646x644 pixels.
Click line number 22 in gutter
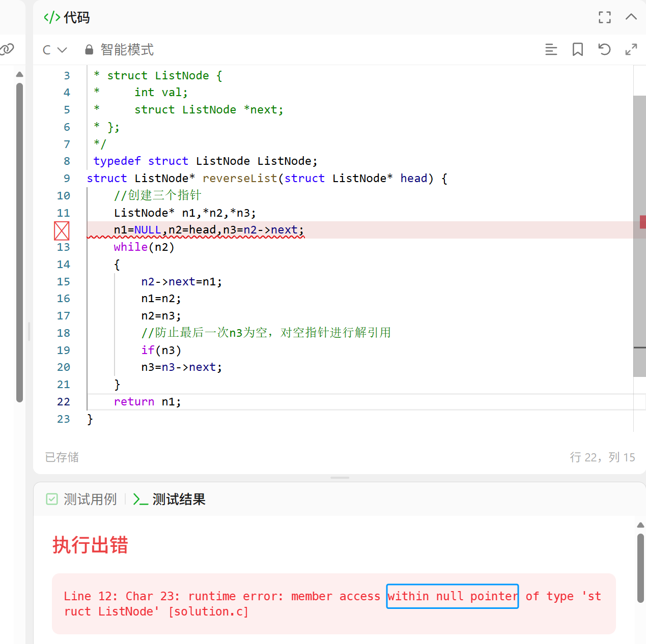pyautogui.click(x=64, y=402)
